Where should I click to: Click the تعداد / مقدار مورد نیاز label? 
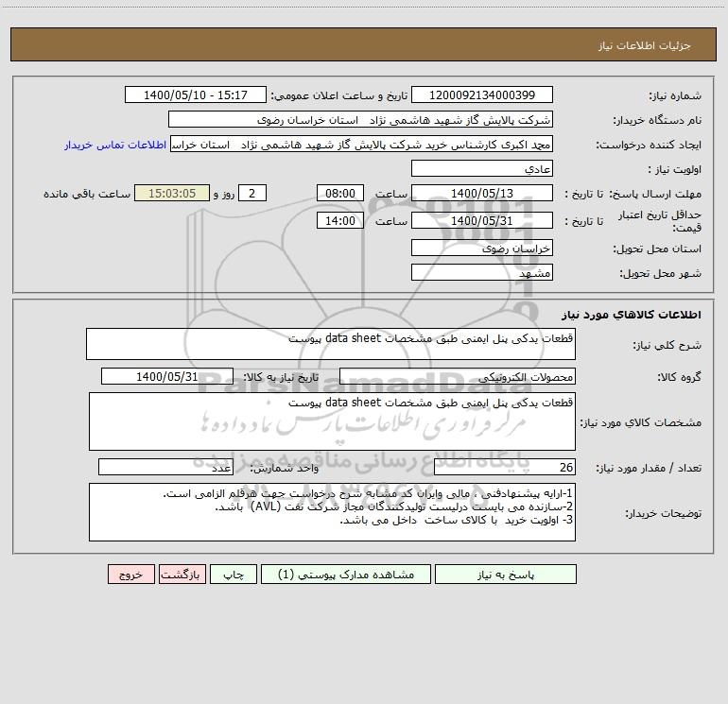650,468
